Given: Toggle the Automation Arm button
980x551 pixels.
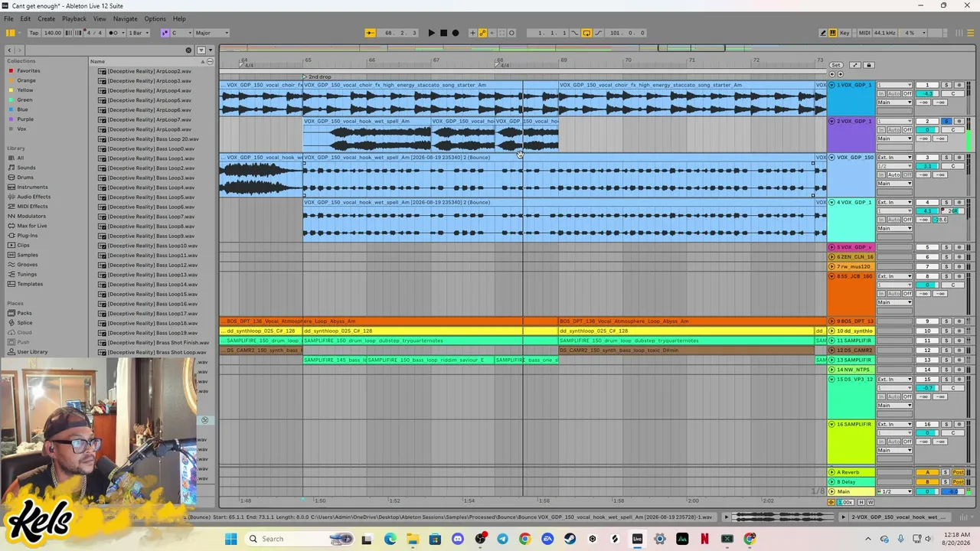Looking at the screenshot, I should pos(482,33).
